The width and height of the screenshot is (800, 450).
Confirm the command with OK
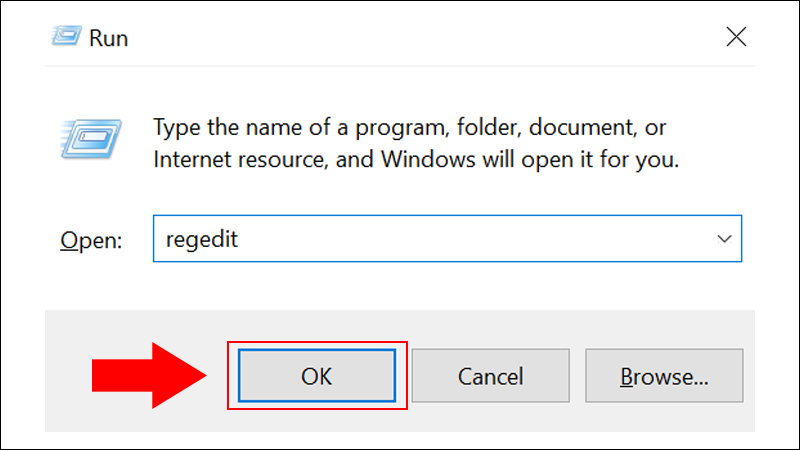(317, 376)
